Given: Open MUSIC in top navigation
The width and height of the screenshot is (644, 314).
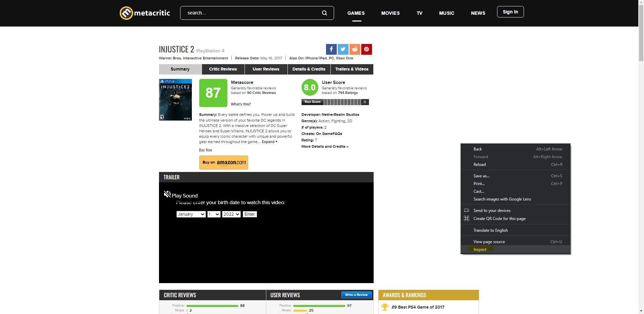Looking at the screenshot, I should click(446, 13).
